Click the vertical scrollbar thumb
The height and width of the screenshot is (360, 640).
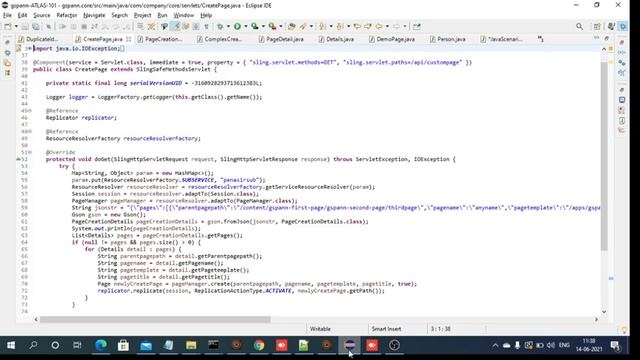point(604,157)
